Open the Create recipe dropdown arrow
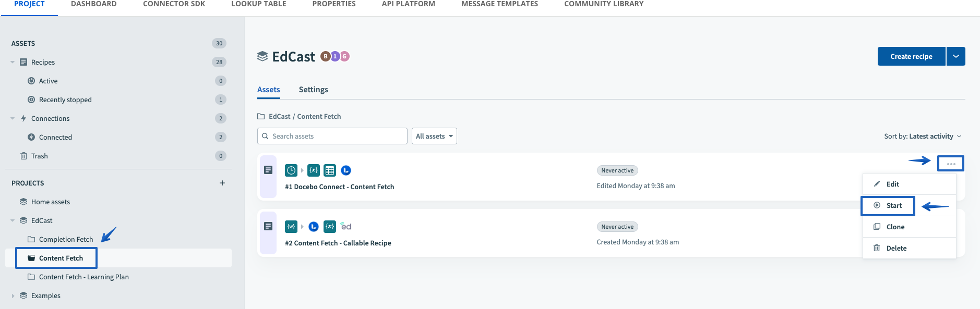The width and height of the screenshot is (980, 309). coord(956,56)
